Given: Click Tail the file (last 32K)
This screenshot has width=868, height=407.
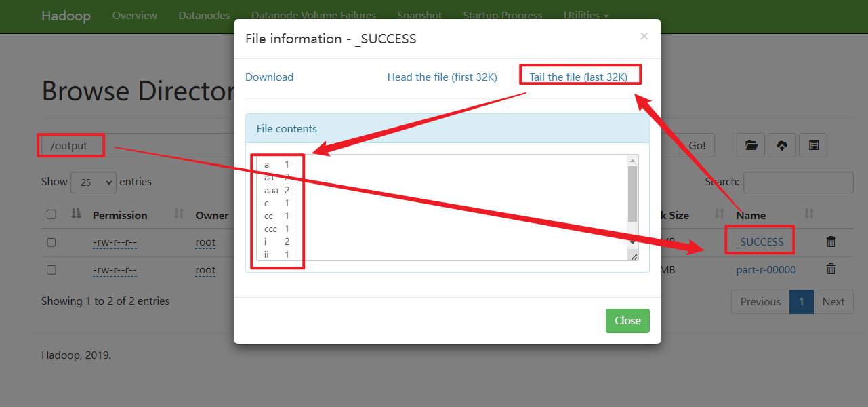Looking at the screenshot, I should pos(579,77).
